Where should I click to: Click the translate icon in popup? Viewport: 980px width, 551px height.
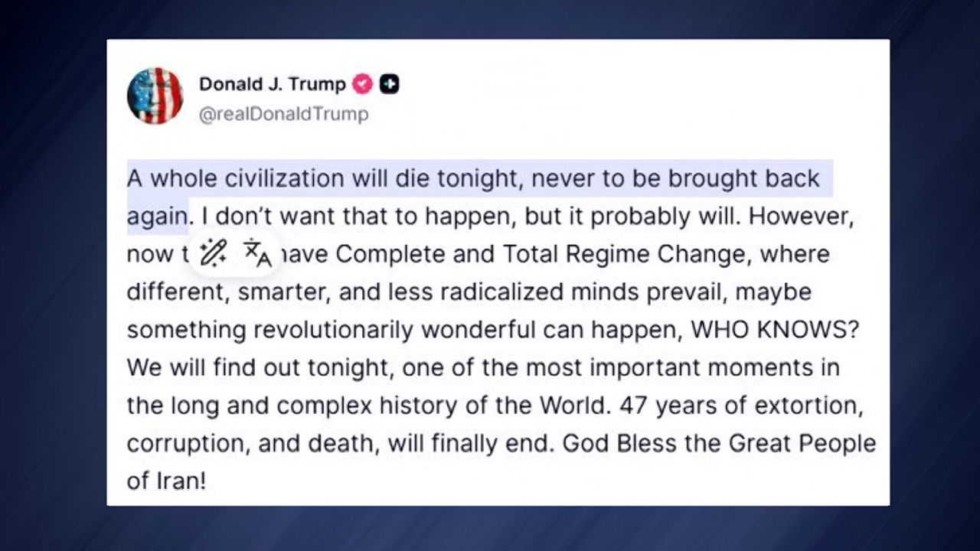257,253
